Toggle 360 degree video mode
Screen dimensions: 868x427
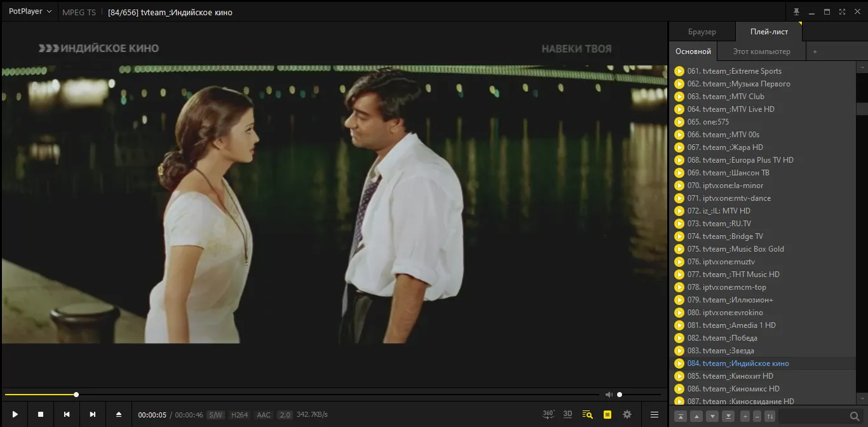point(548,414)
